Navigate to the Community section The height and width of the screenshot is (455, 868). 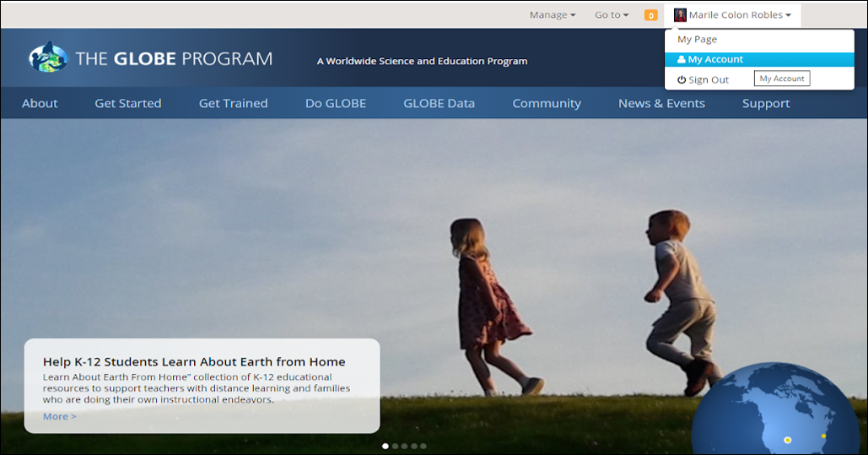[x=546, y=103]
